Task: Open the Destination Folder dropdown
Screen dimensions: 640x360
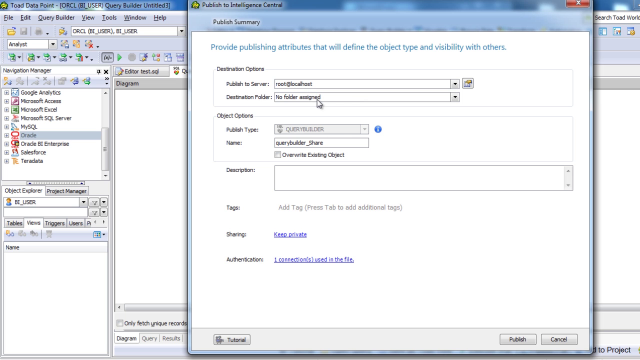Action: [x=455, y=97]
